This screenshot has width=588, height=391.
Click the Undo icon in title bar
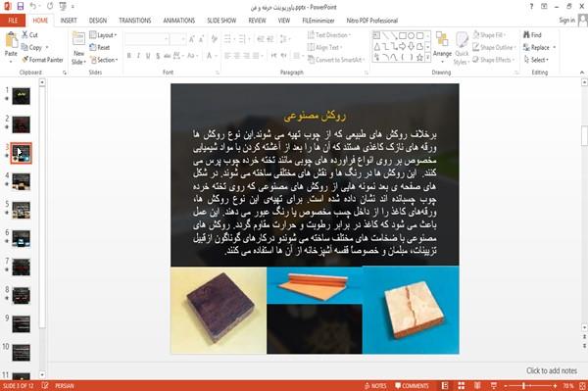33,6
